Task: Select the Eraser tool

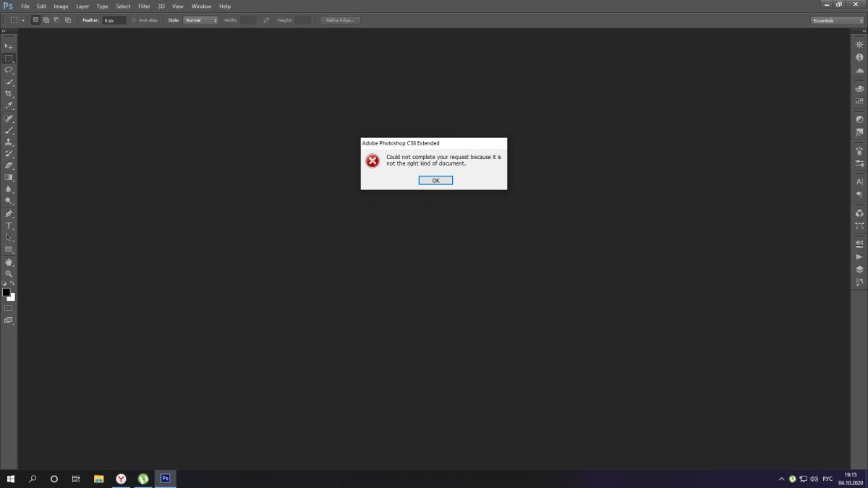Action: point(9,166)
